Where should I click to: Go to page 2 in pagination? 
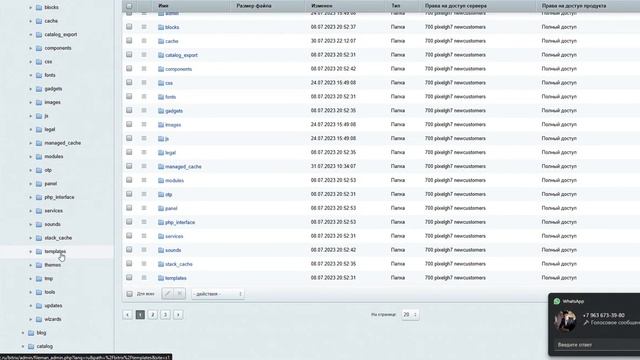[153, 315]
